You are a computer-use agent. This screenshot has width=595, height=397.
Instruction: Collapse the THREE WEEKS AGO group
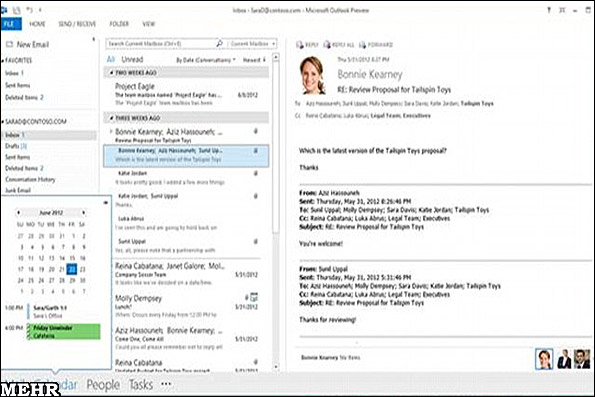(111, 118)
